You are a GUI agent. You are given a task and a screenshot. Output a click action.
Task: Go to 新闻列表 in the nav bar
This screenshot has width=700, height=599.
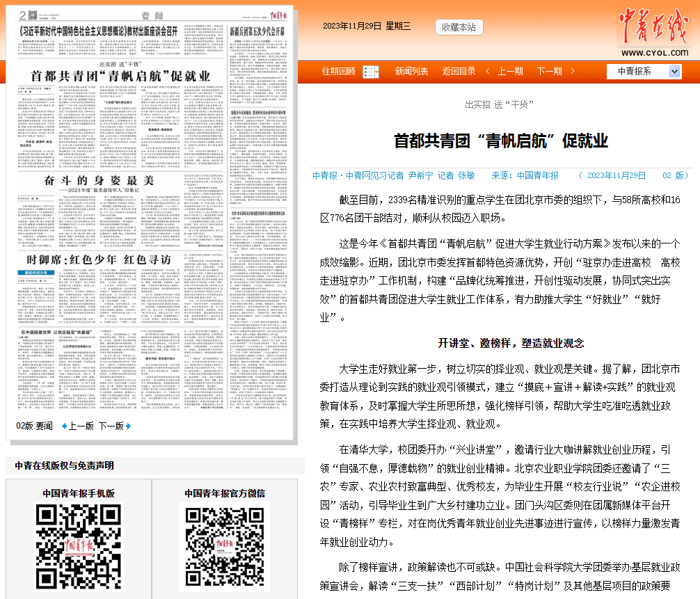[x=411, y=71]
